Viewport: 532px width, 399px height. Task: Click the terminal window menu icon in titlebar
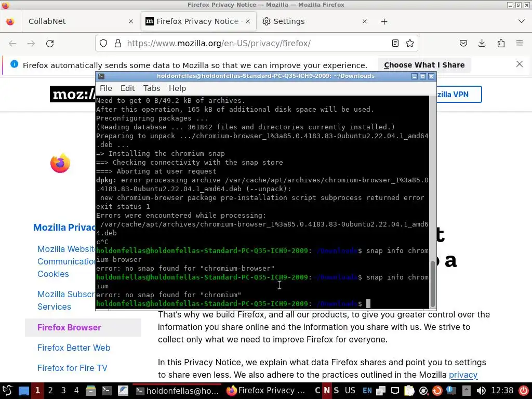pyautogui.click(x=101, y=76)
